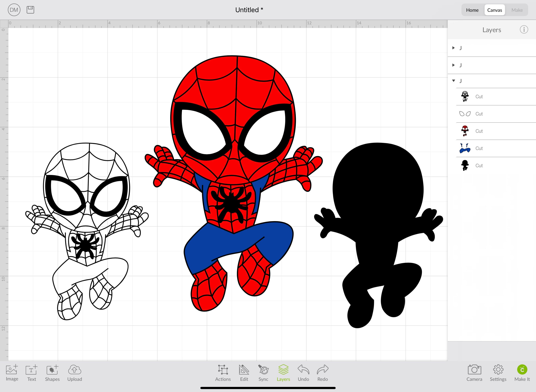Select the colored Spider-Man on canvas
Screen dimensions: 536x392
click(233, 183)
